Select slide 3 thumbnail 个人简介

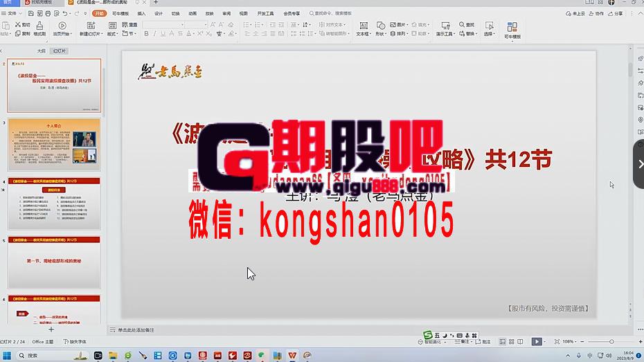pyautogui.click(x=54, y=145)
